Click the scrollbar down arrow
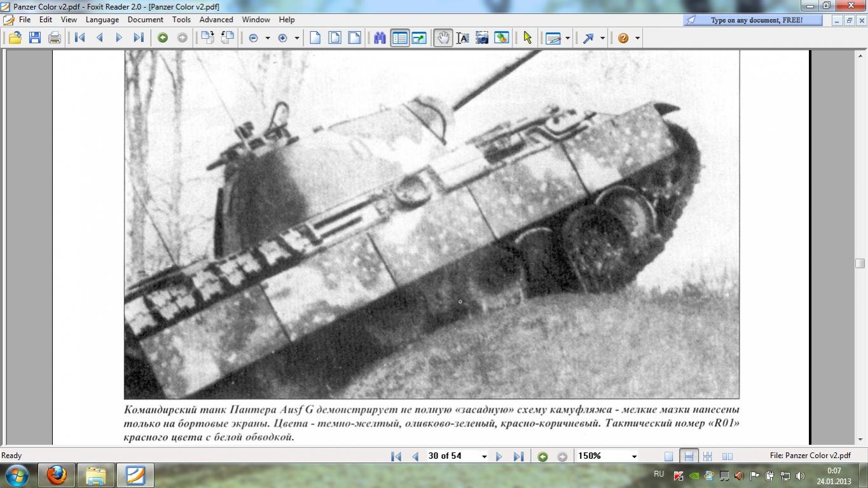This screenshot has height=488, width=868. (860, 440)
